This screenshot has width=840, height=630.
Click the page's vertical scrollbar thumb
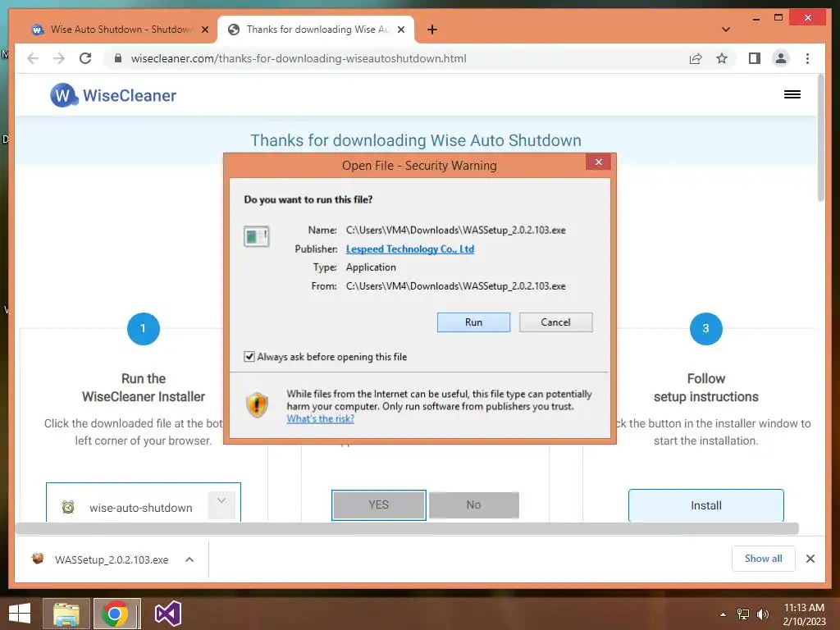coord(820,138)
